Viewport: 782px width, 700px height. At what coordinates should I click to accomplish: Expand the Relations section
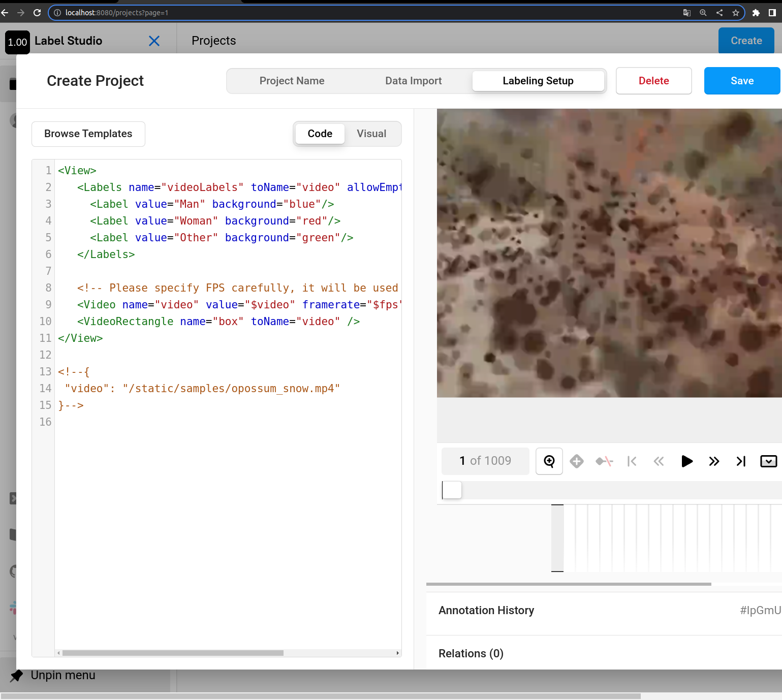[x=471, y=653]
